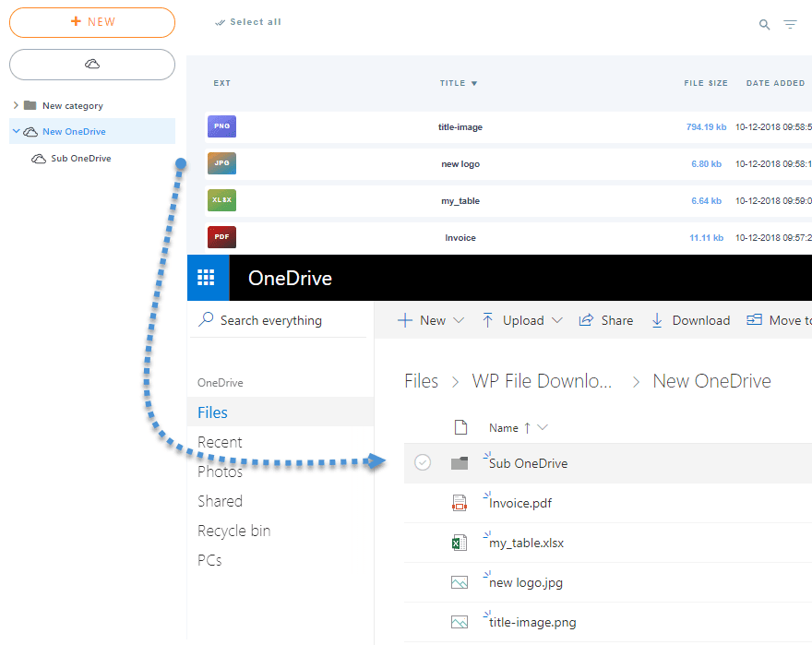Click the Sub OneDrive folder icon
This screenshot has height=645, width=812.
click(460, 462)
